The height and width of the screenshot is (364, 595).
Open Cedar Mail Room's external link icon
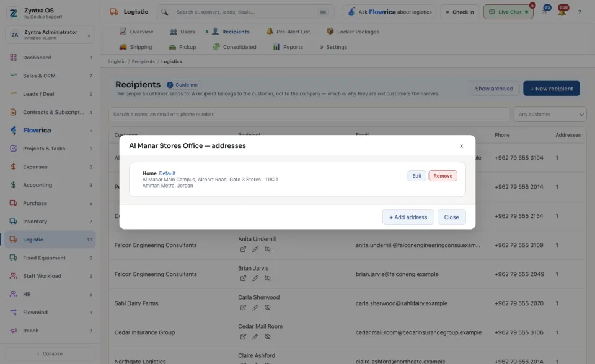tap(243, 337)
